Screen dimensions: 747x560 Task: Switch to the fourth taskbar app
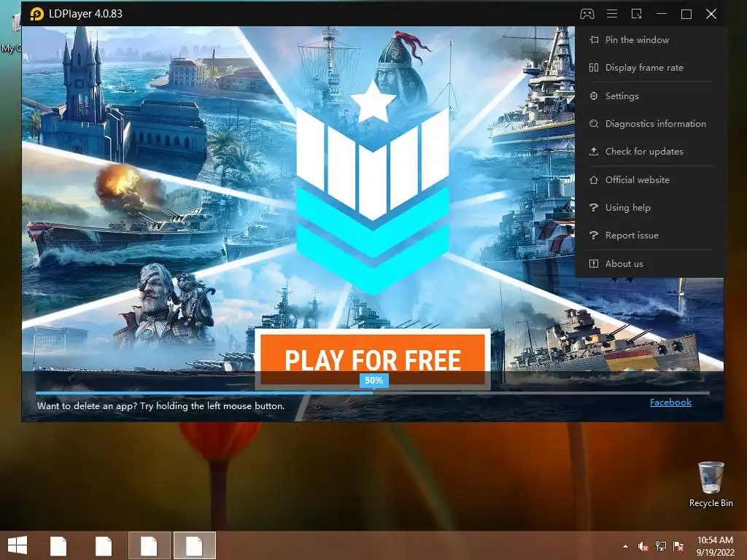tap(194, 545)
